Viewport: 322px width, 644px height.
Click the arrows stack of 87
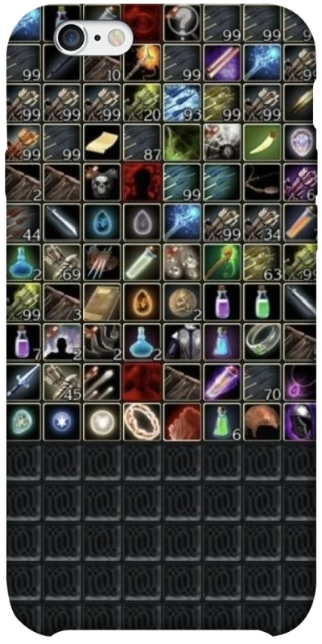tap(142, 142)
